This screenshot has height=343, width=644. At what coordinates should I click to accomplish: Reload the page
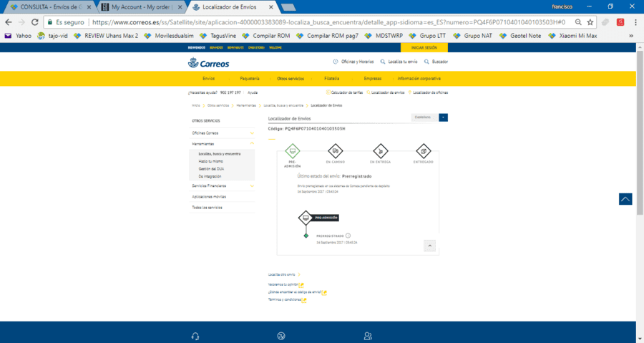pos(35,22)
